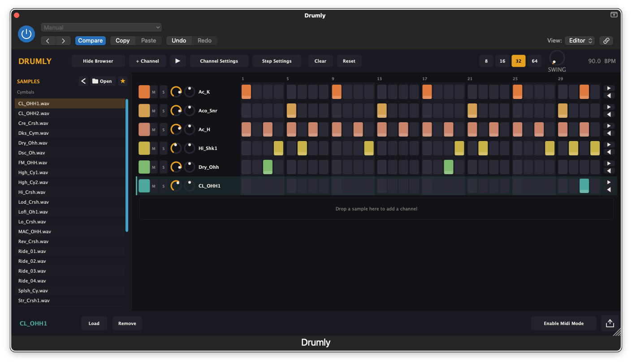
Task: Click the Ac_K channel volume knob
Action: click(x=176, y=92)
